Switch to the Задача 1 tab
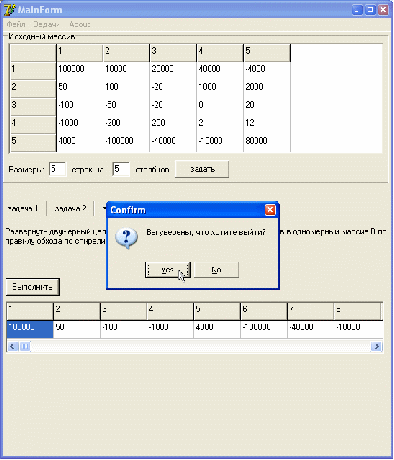 coord(23,209)
